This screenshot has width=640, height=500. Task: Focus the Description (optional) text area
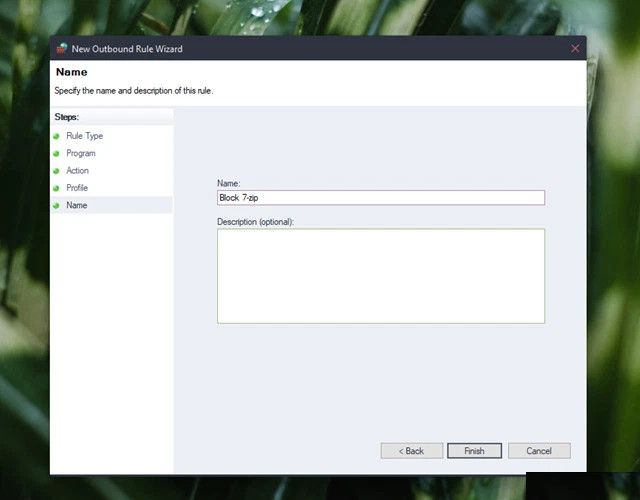click(x=380, y=275)
